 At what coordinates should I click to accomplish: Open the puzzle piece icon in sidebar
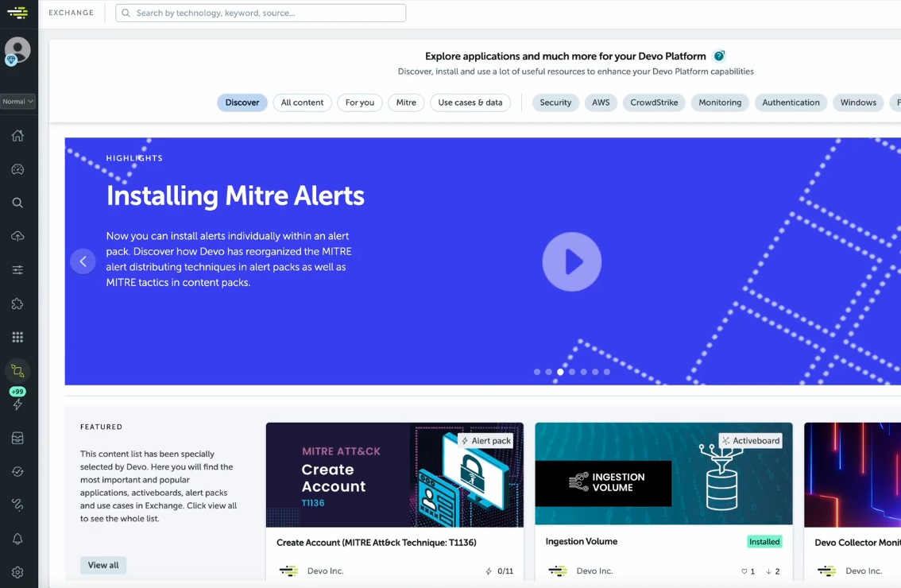click(x=17, y=304)
